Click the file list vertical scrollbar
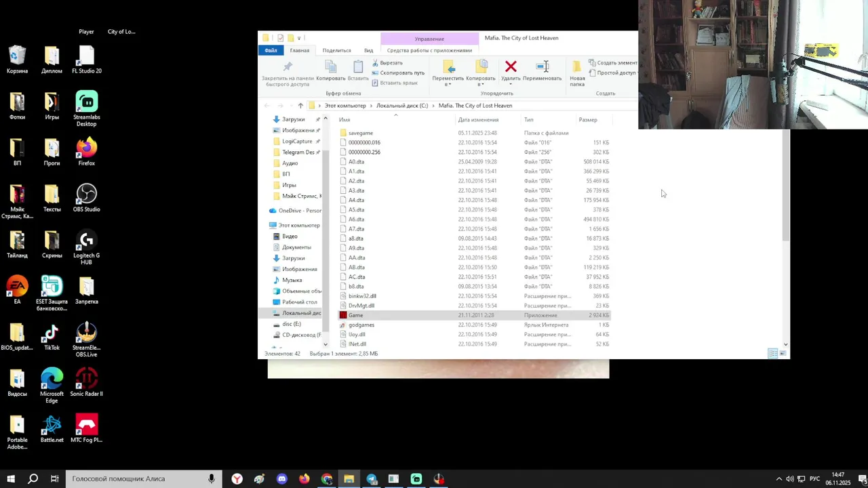 pos(786,185)
